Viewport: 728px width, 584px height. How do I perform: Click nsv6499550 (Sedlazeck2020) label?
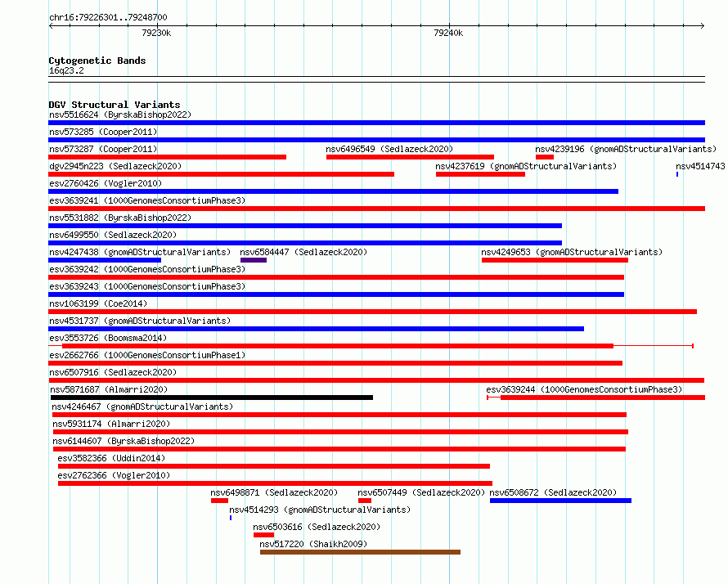pyautogui.click(x=113, y=235)
